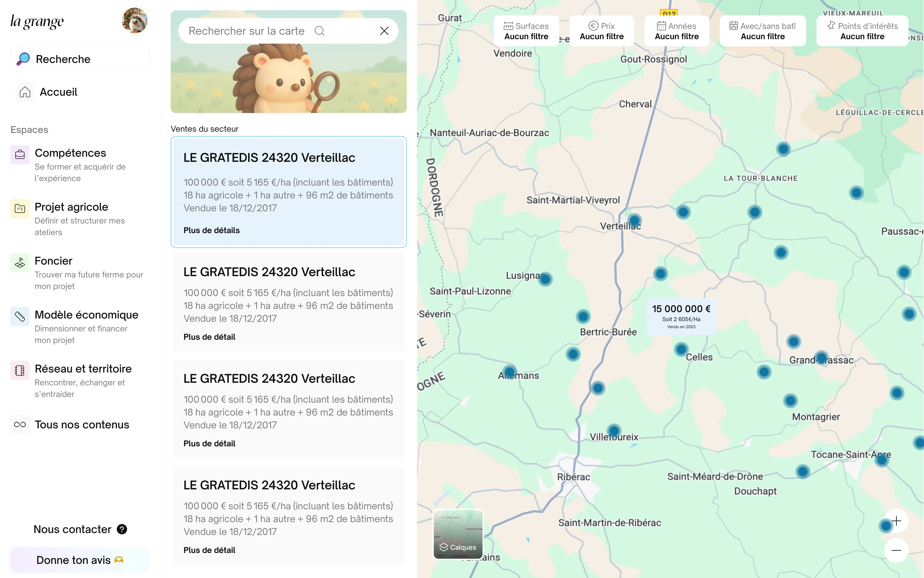Click the map marker above Bertric-Burée

[x=583, y=316]
